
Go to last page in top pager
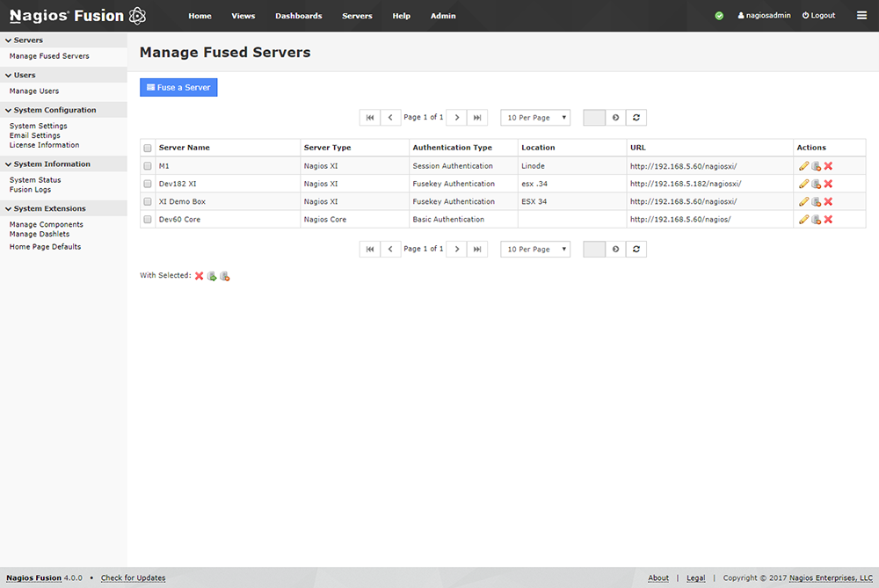tap(477, 118)
